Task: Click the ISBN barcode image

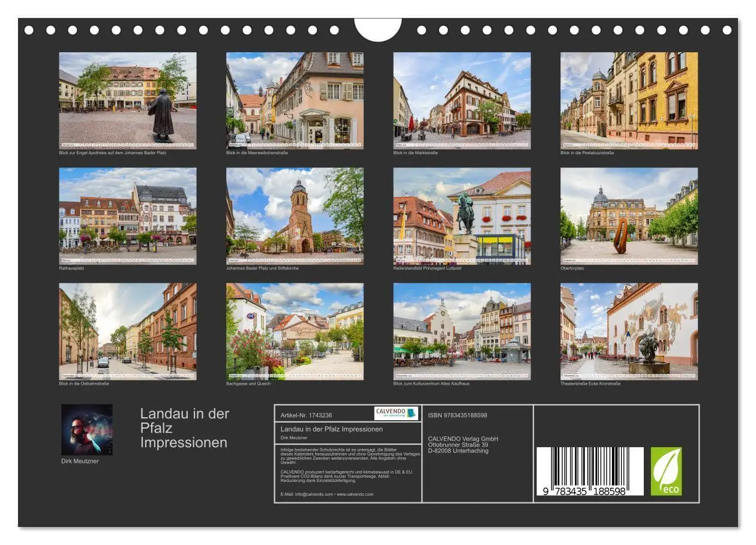Action: pyautogui.click(x=590, y=471)
